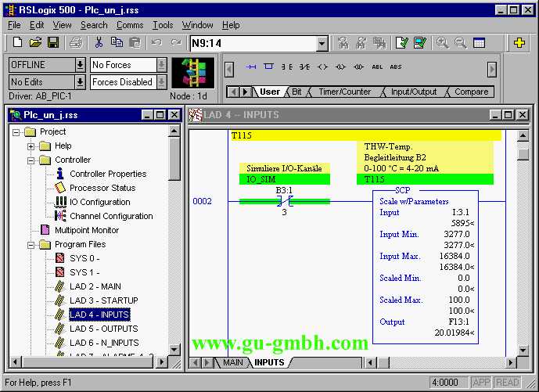Insert a new rung from instruction toolbar
The image size is (539, 392).
click(251, 67)
